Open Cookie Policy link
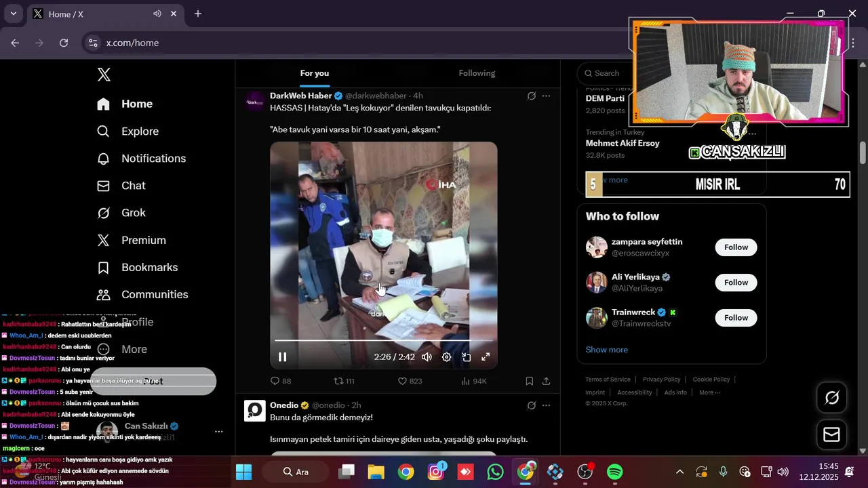Image resolution: width=868 pixels, height=488 pixels. tap(711, 380)
